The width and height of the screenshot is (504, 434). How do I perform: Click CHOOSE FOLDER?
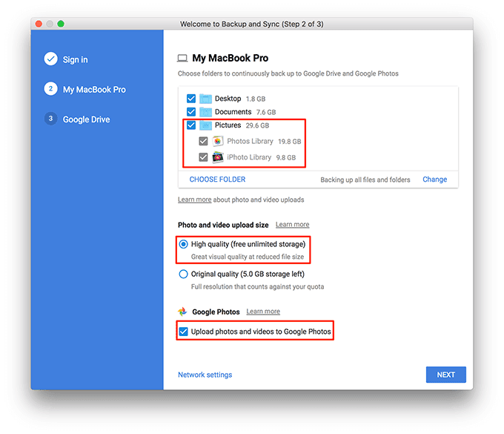pos(217,180)
